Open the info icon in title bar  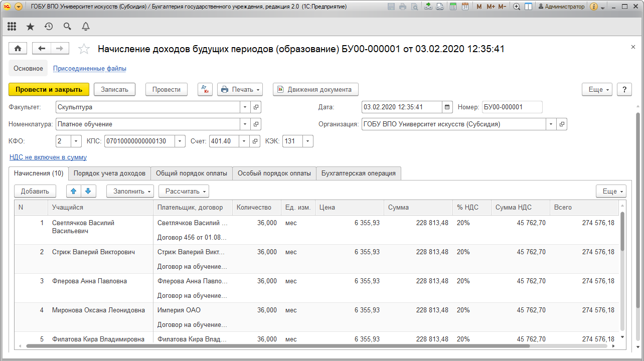[594, 7]
